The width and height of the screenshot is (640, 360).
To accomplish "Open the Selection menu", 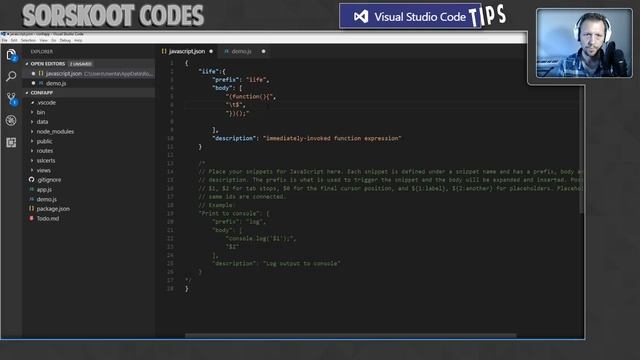I will [28, 40].
